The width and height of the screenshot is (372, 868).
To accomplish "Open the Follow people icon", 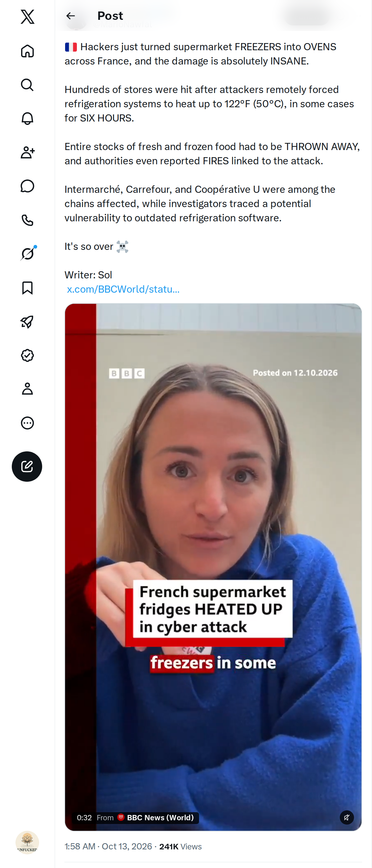I will pyautogui.click(x=27, y=152).
